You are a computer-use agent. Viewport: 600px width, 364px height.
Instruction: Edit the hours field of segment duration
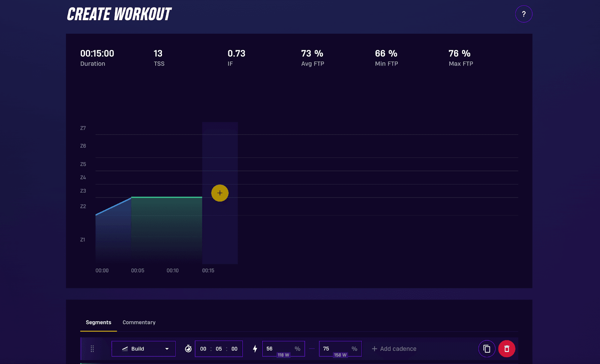pos(203,349)
